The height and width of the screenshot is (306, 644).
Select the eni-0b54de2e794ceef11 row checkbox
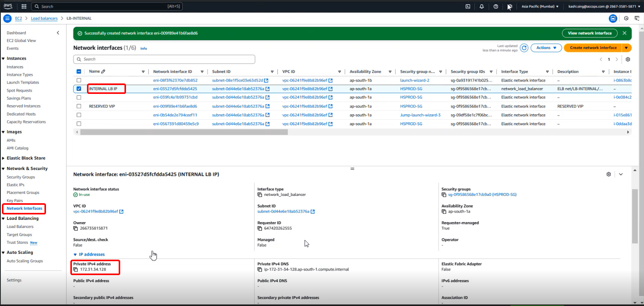(79, 115)
